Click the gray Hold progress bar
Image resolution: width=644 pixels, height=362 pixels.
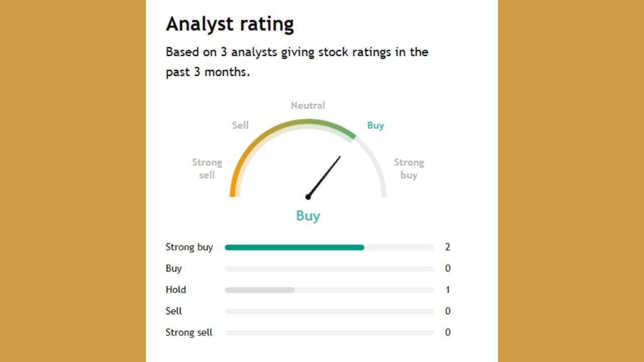pos(260,290)
